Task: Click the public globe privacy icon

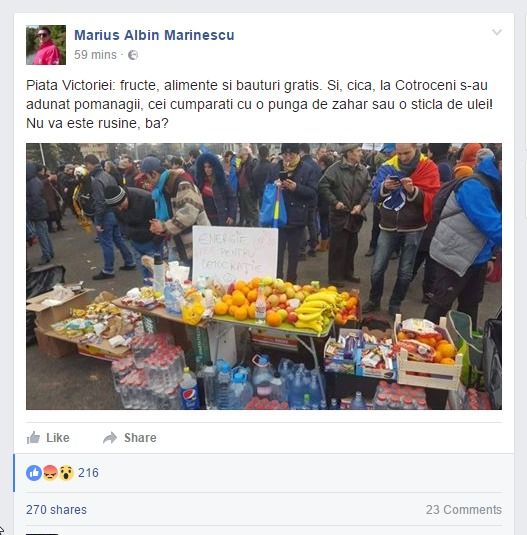Action: (133, 55)
